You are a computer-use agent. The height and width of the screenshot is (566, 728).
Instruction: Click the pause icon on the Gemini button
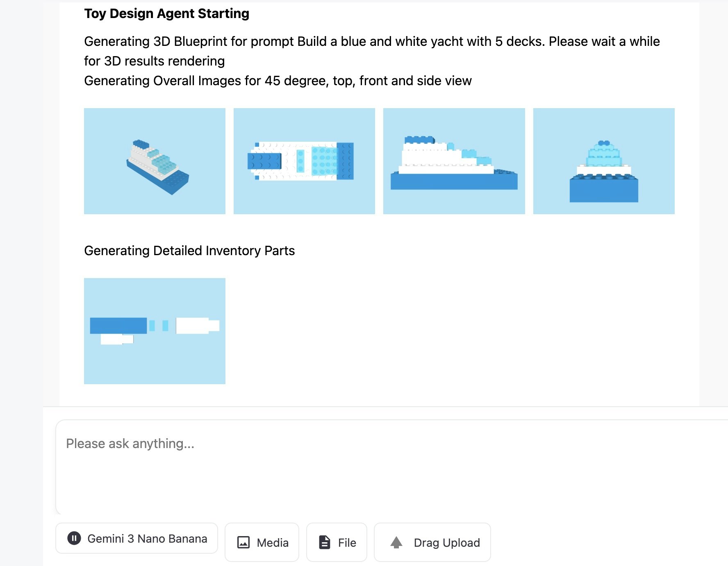click(74, 538)
